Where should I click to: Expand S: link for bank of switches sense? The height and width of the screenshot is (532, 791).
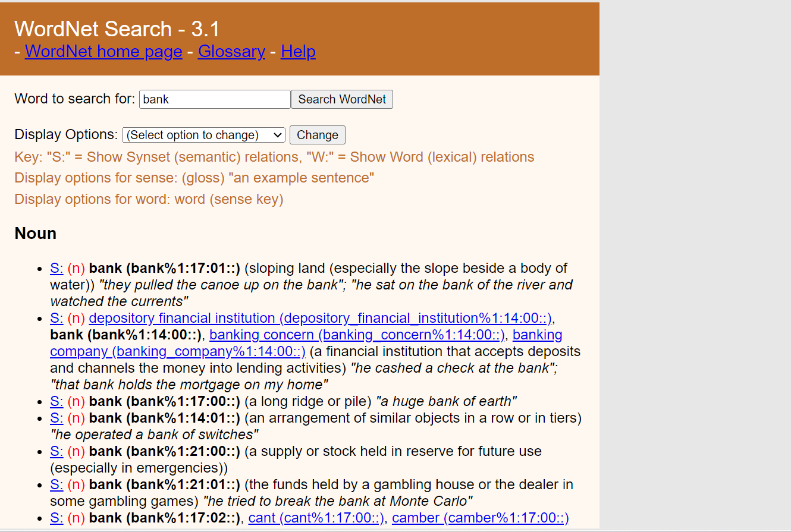[x=56, y=418]
